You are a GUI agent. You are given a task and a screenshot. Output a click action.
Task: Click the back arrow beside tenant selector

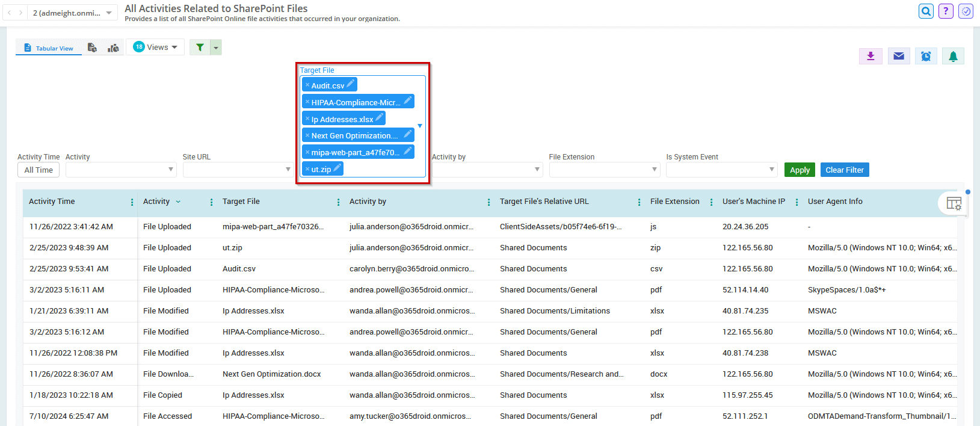9,13
